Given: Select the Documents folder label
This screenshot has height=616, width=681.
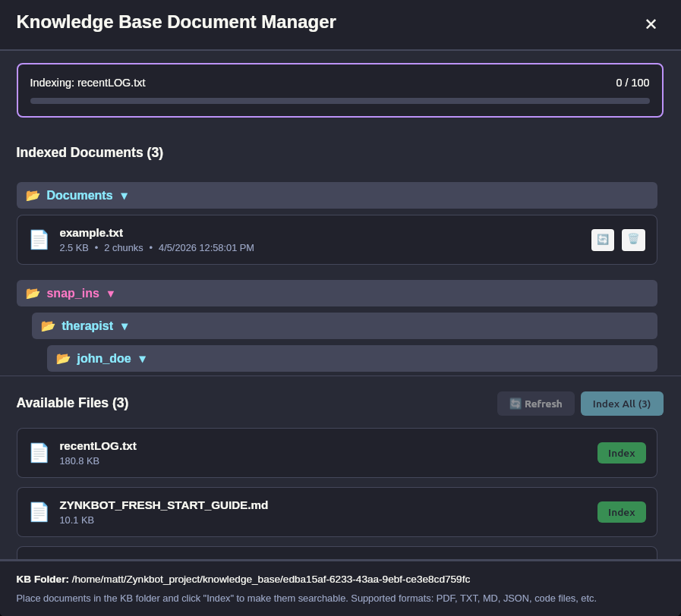Looking at the screenshot, I should [80, 196].
